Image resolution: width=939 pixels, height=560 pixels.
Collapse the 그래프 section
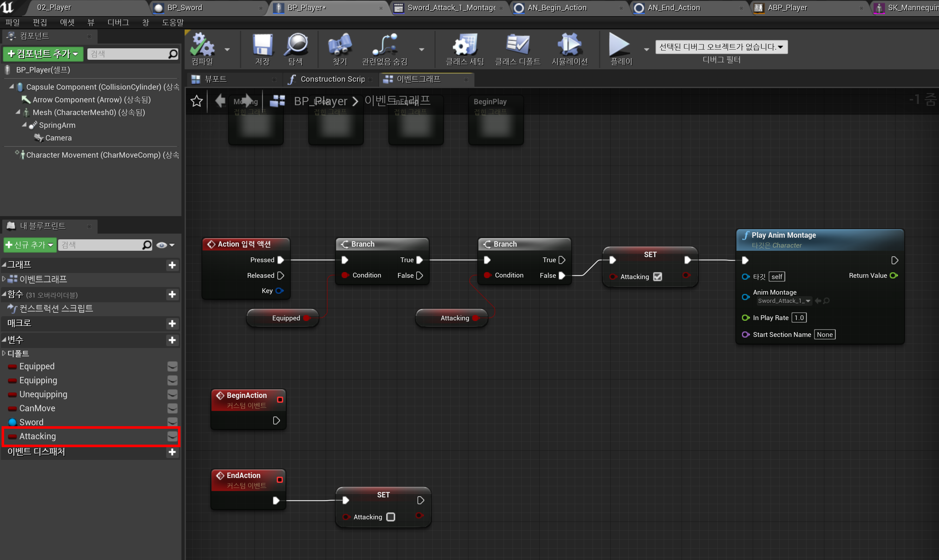(x=4, y=264)
